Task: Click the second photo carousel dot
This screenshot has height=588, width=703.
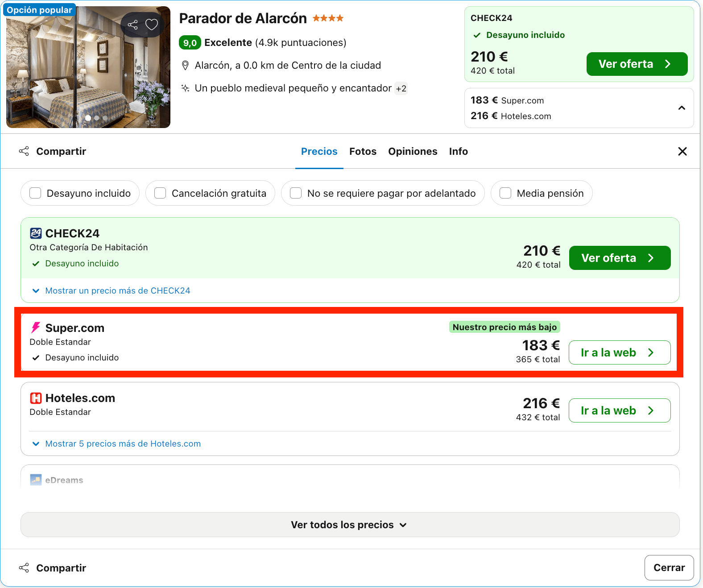Action: pyautogui.click(x=97, y=118)
